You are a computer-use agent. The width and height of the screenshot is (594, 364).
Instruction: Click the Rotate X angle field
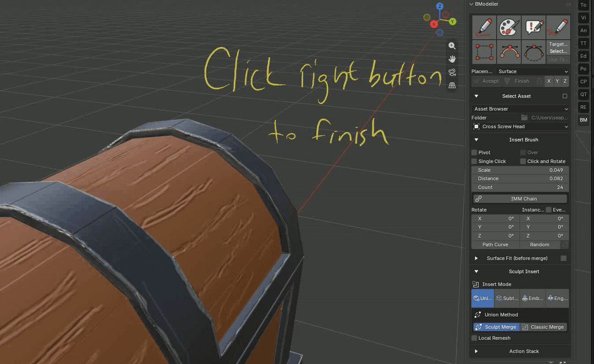pos(495,218)
